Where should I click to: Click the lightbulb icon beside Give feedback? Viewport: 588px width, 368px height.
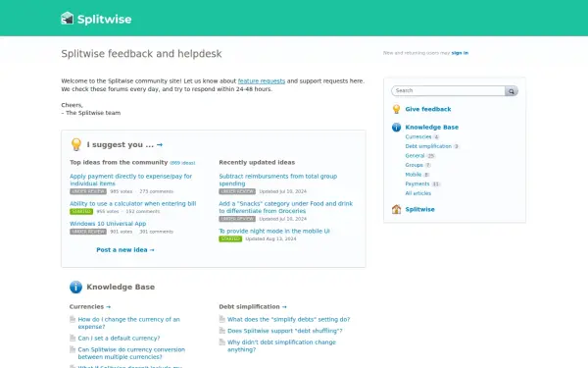pos(396,109)
